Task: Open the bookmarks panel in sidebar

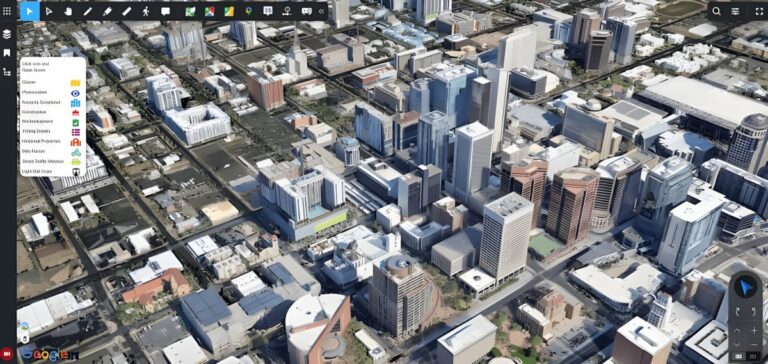Action: [x=7, y=53]
